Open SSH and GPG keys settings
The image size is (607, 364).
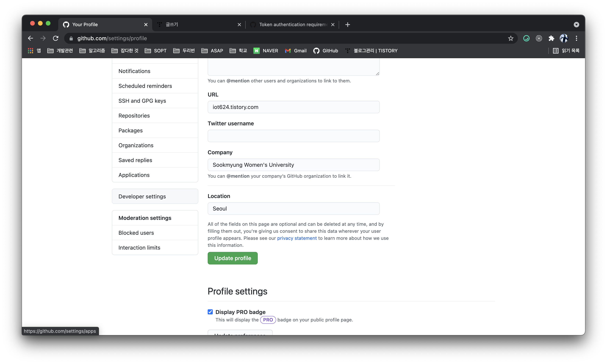click(142, 101)
